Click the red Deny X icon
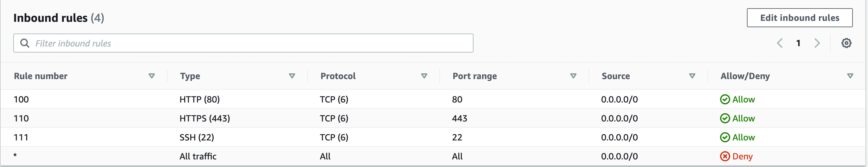The image size is (868, 167). [x=725, y=156]
